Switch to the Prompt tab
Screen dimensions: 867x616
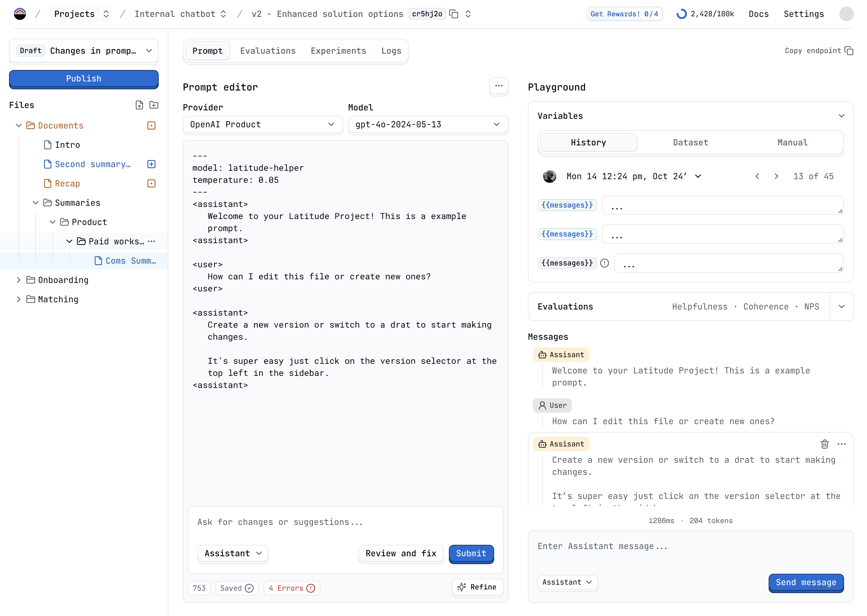pos(208,51)
